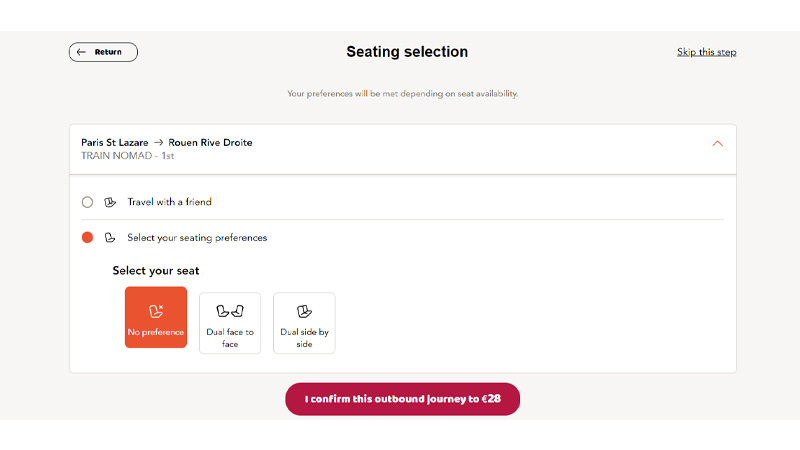Click the arrow between Paris and Rouen
The height and width of the screenshot is (450, 800).
pyautogui.click(x=159, y=142)
